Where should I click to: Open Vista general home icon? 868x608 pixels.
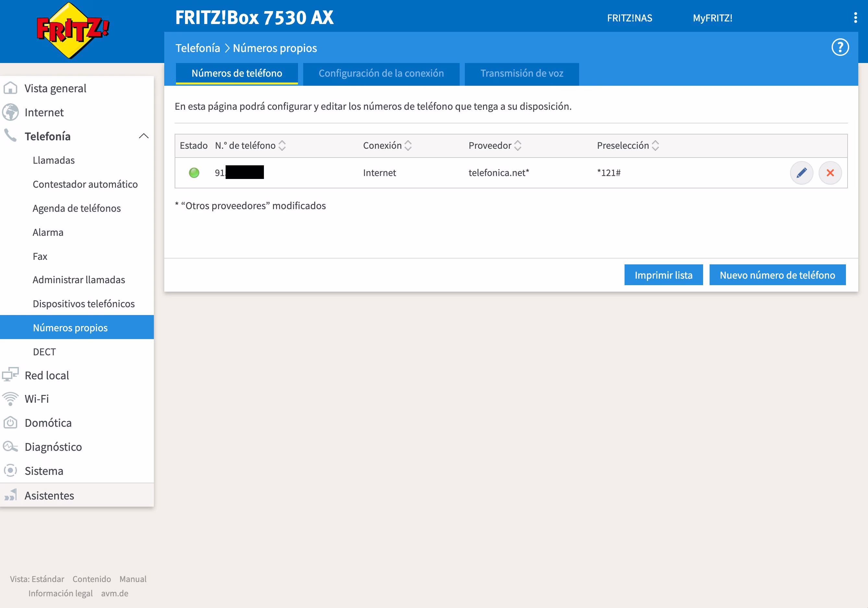(x=11, y=88)
